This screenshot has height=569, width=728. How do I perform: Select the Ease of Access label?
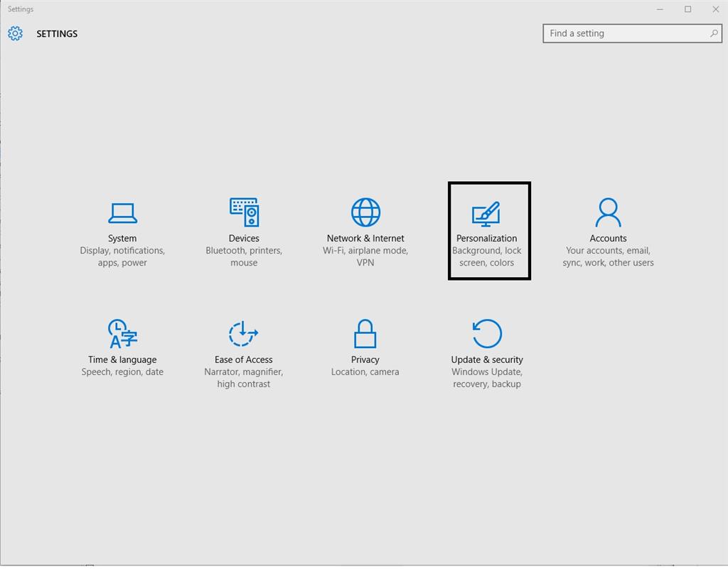(244, 360)
